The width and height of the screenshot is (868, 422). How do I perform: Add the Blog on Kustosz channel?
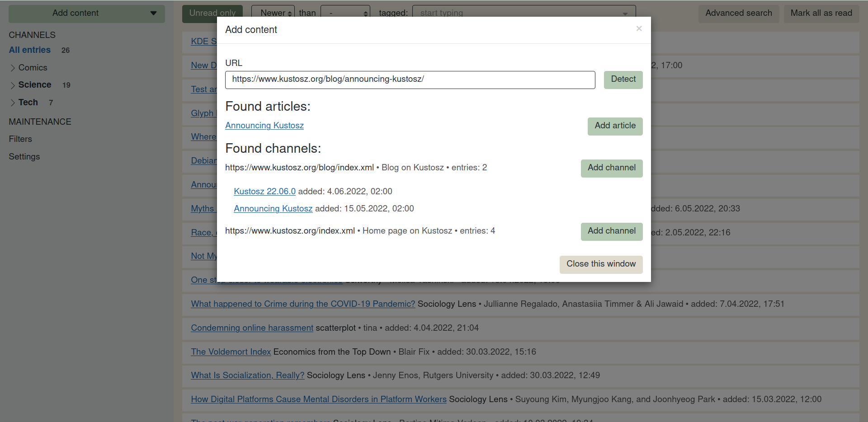[611, 168]
